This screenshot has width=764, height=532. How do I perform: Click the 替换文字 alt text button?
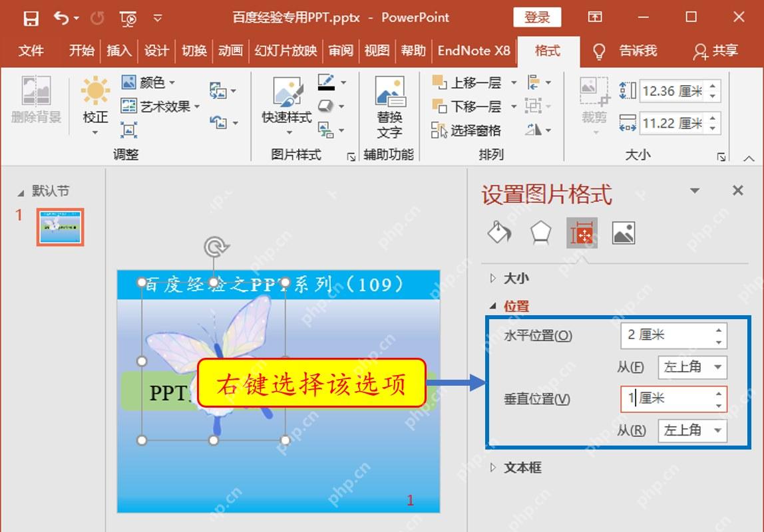(x=389, y=107)
